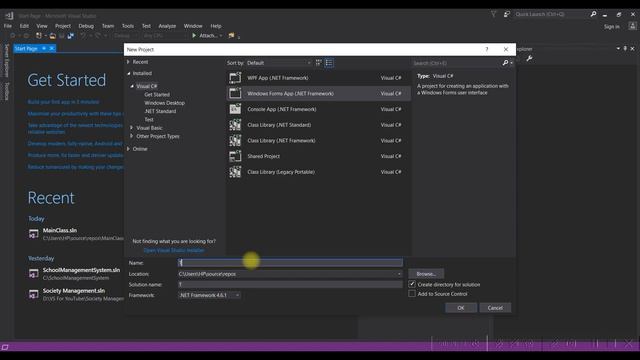
Task: Select .NET Standard under Visual C#
Action: (160, 111)
